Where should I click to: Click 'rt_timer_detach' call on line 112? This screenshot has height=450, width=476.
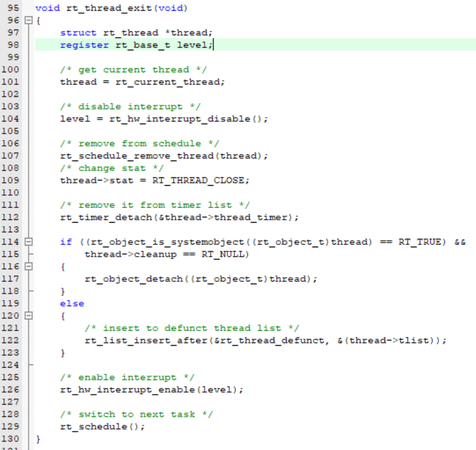(106, 217)
